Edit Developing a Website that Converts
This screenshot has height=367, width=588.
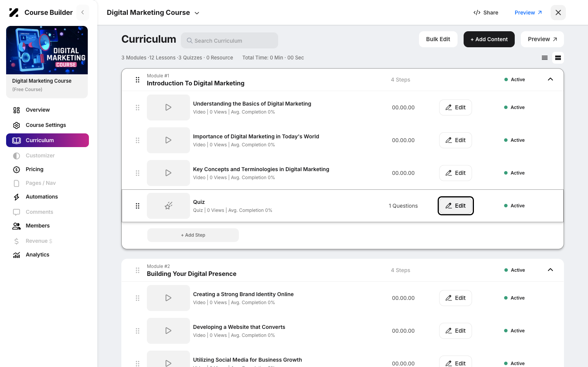456,331
